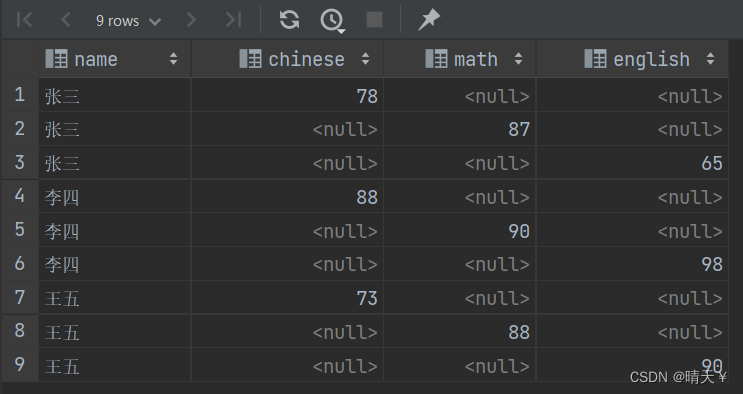Select row number 3
This screenshot has width=743, height=394.
point(19,163)
